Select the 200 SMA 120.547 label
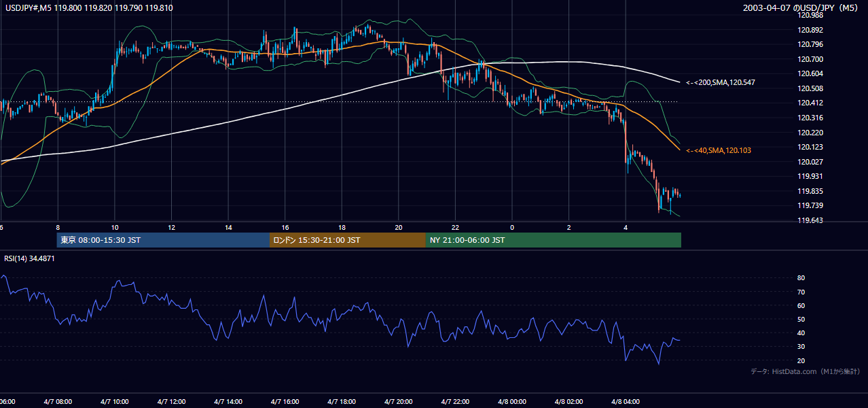 (x=721, y=82)
